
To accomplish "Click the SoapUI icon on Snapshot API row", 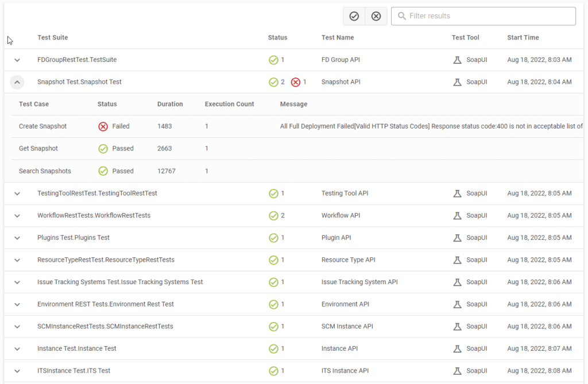I will [x=457, y=82].
